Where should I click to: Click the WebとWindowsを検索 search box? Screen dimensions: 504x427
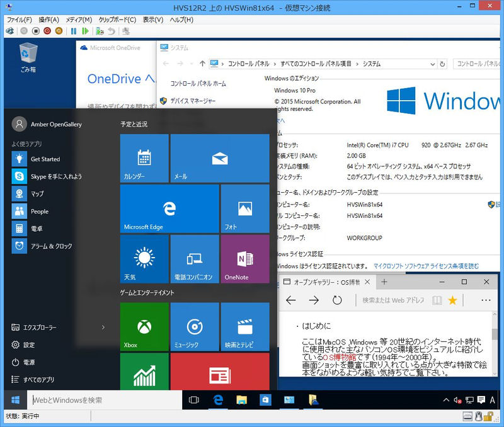click(105, 400)
